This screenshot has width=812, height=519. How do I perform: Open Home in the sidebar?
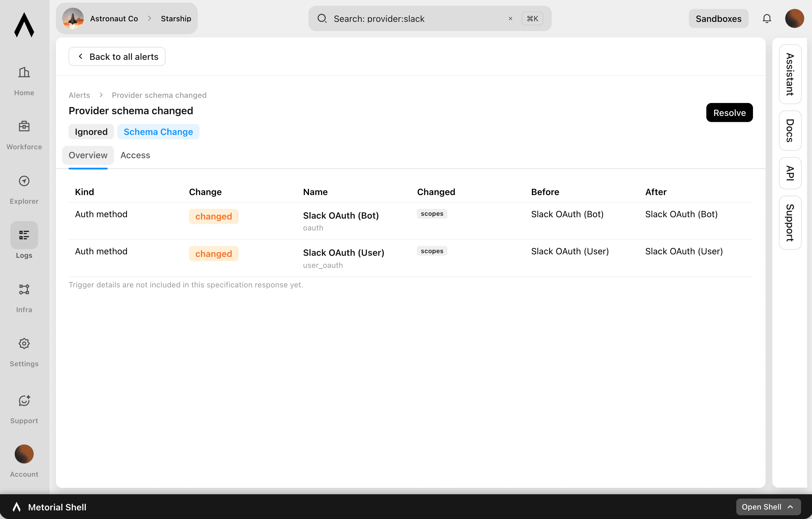tap(24, 81)
